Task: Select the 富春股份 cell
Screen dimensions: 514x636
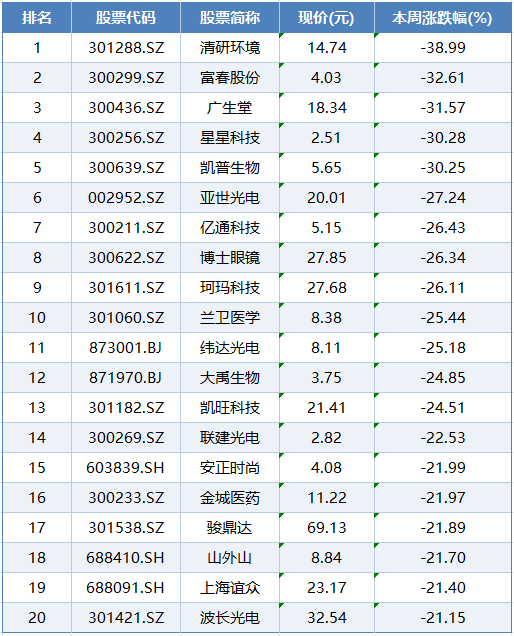Action: [x=230, y=78]
